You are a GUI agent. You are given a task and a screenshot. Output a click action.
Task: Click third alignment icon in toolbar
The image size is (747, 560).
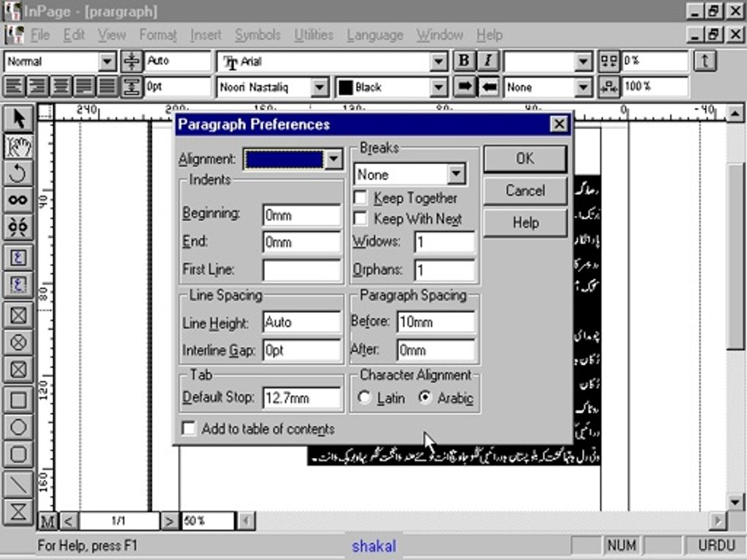pyautogui.click(x=61, y=86)
